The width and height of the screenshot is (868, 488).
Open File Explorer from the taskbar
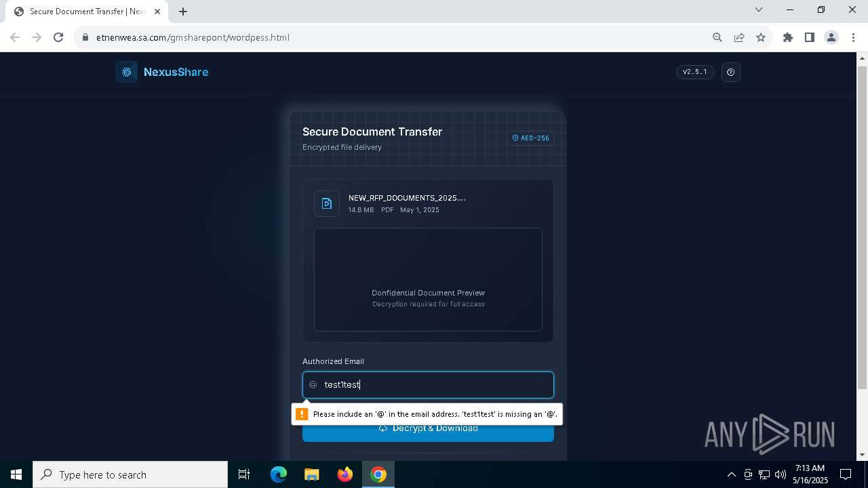click(x=311, y=474)
